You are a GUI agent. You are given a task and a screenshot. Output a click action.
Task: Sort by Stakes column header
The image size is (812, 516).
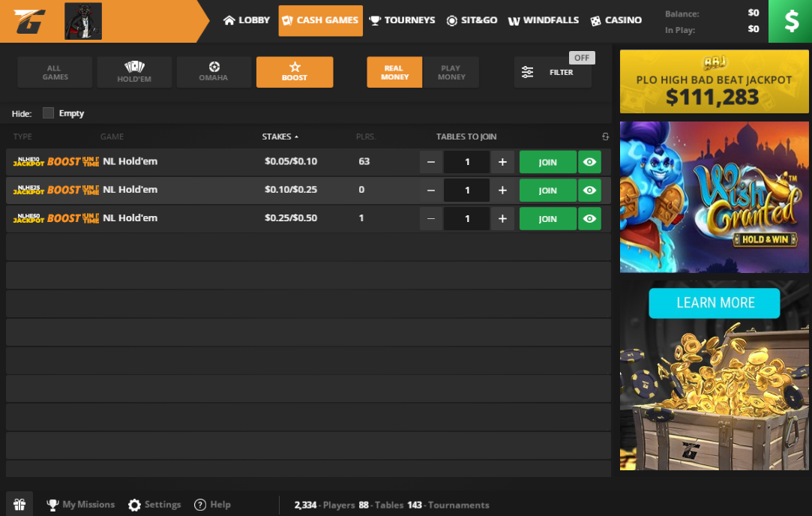[280, 136]
